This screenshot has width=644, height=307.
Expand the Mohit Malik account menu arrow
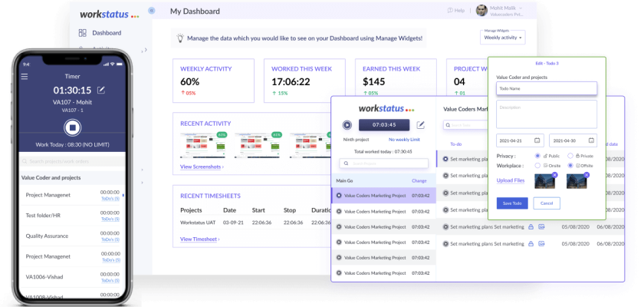coord(521,8)
